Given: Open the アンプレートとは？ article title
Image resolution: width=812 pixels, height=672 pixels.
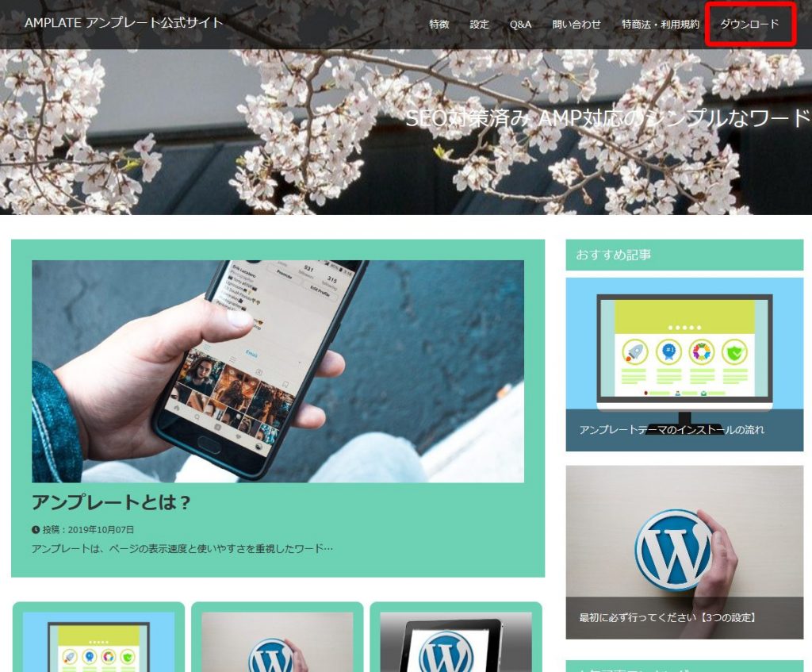Looking at the screenshot, I should pos(111,502).
